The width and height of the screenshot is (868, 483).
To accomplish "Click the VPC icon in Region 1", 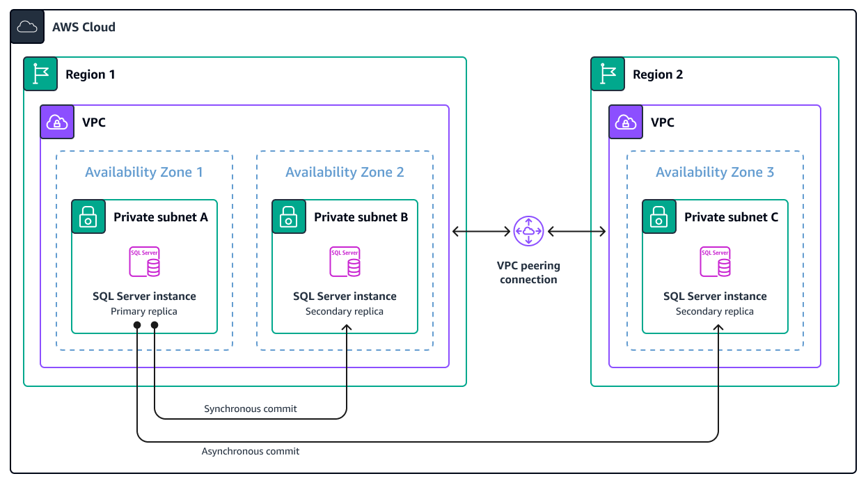I will coord(56,122).
